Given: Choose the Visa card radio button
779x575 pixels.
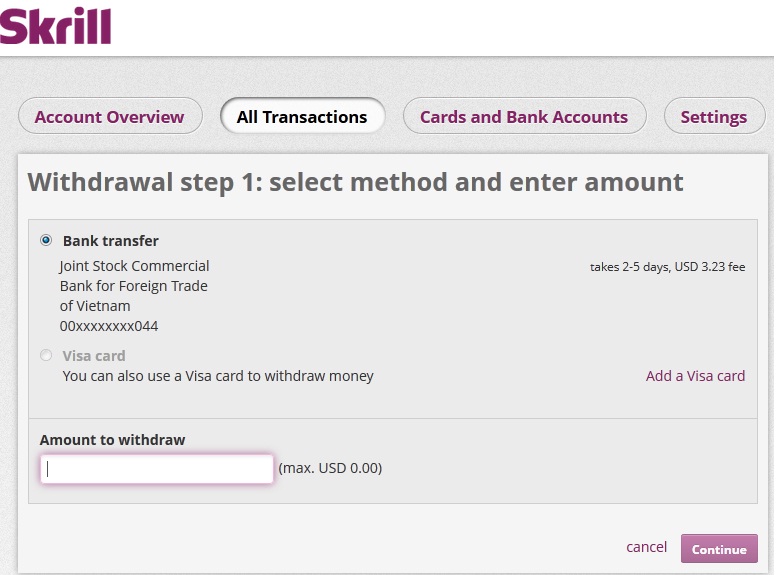Looking at the screenshot, I should click(46, 355).
